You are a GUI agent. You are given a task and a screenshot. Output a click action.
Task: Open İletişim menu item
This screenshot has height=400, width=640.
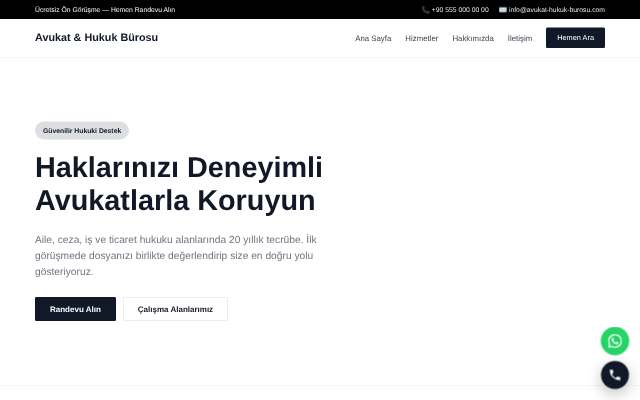[520, 38]
